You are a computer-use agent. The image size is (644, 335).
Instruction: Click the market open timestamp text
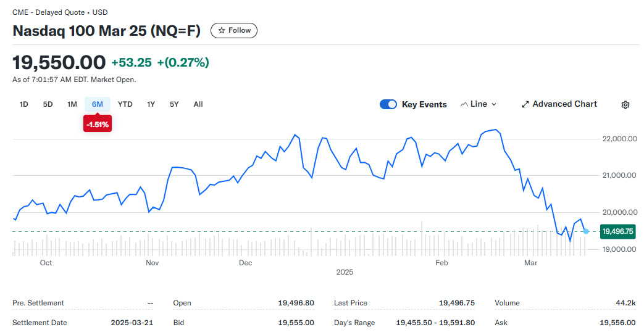(x=74, y=80)
